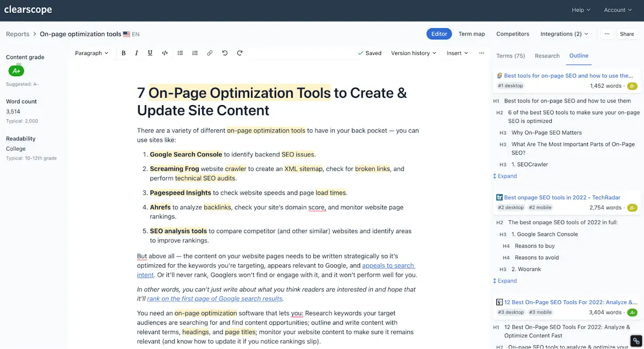Click the '#3 desktop' rank tag
The height and width of the screenshot is (349, 644).
coord(510,312)
